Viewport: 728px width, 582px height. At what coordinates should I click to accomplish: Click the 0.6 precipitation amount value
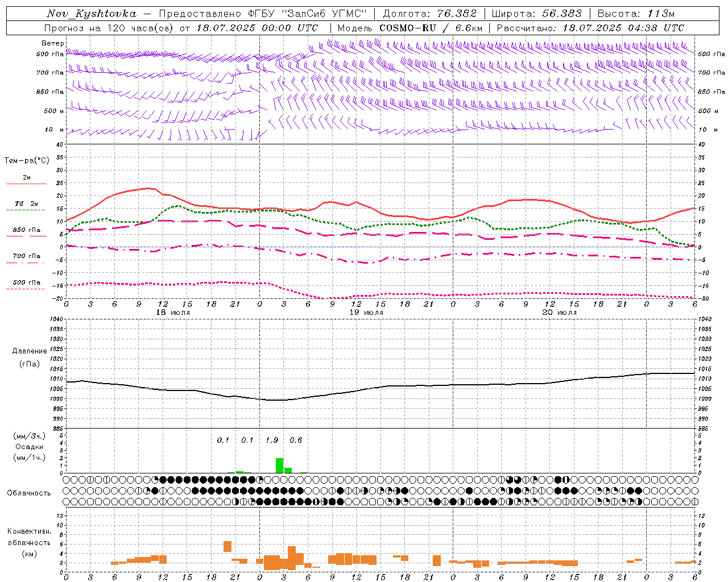click(296, 440)
